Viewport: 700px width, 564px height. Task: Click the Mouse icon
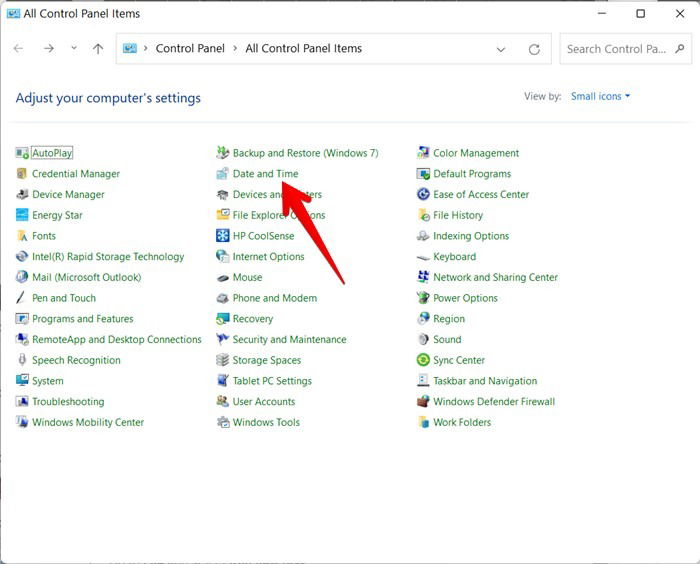click(x=222, y=277)
